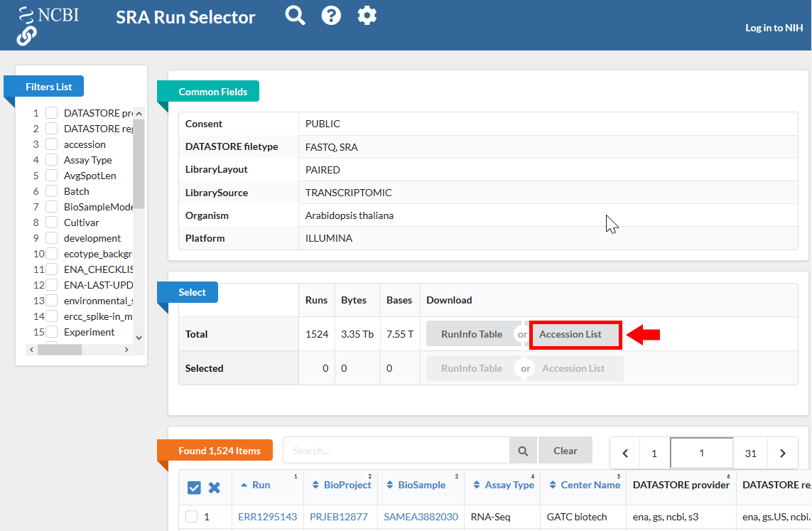This screenshot has width=812, height=531.
Task: Enable the AvgSpotLen filter checkbox
Action: [51, 176]
